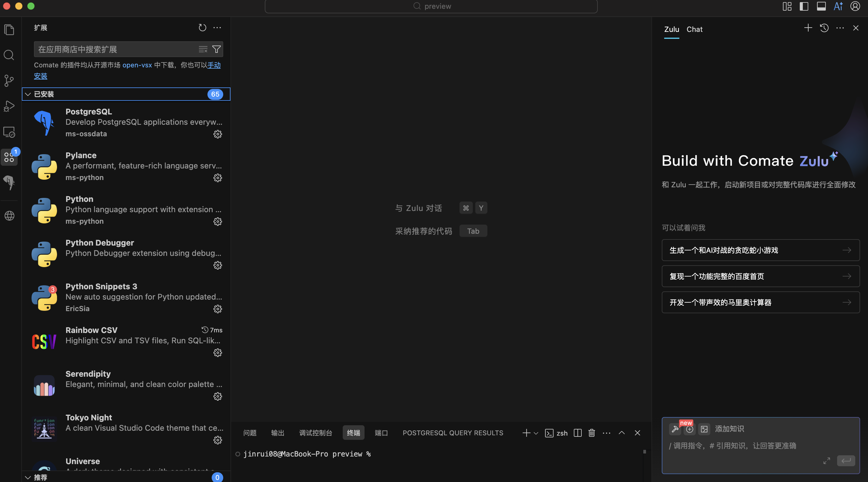Open the Source Control view
868x482 pixels.
tap(9, 81)
